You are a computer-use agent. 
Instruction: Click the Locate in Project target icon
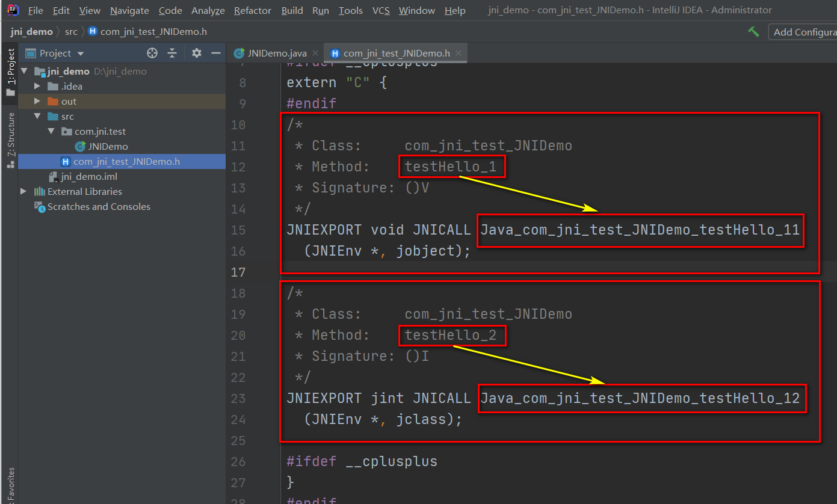coord(152,53)
